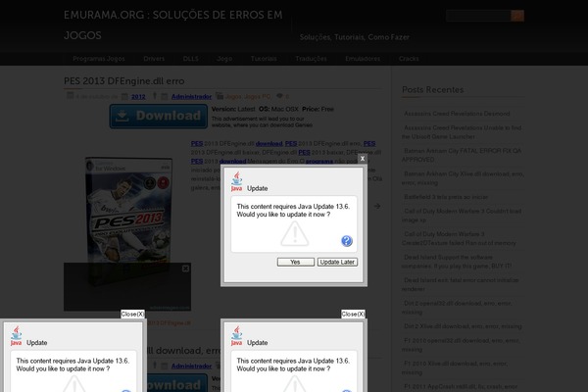Open the Traduções menu item
This screenshot has height=392, width=588.
(x=311, y=59)
